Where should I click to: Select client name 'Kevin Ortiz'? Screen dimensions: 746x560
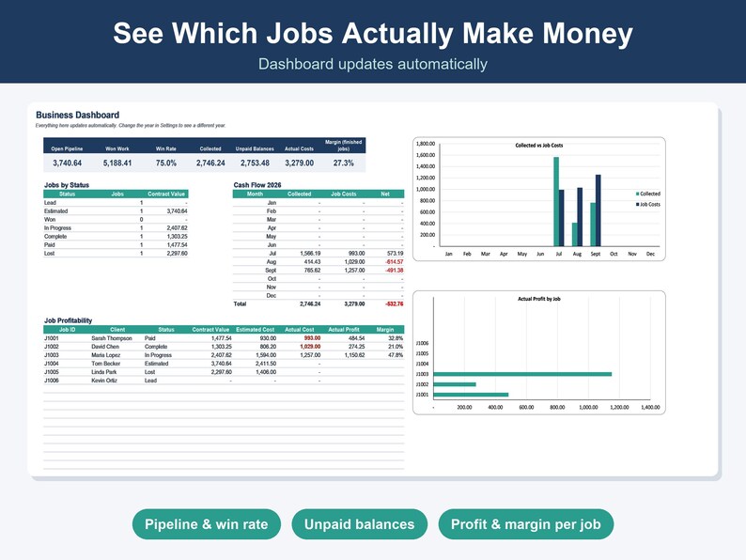104,381
